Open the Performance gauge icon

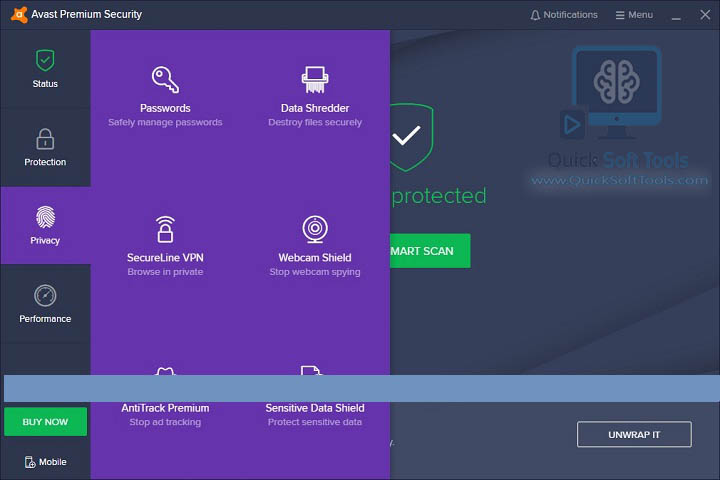click(x=45, y=295)
